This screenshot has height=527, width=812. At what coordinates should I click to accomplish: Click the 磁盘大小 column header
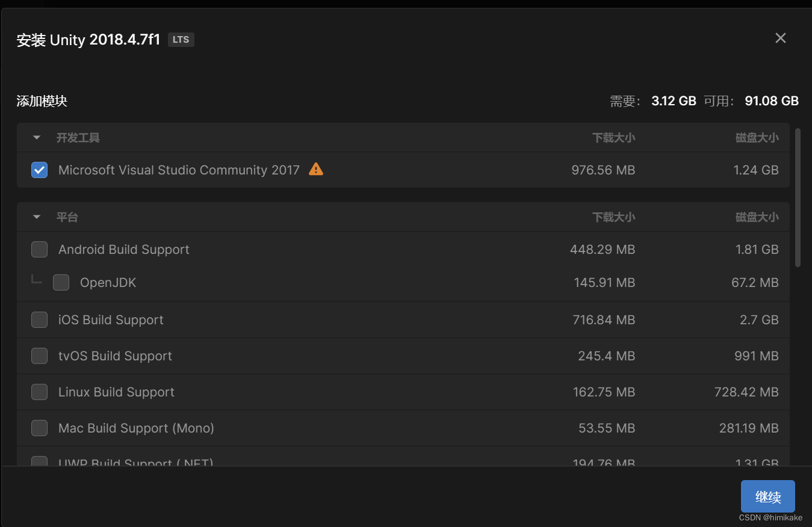(757, 137)
